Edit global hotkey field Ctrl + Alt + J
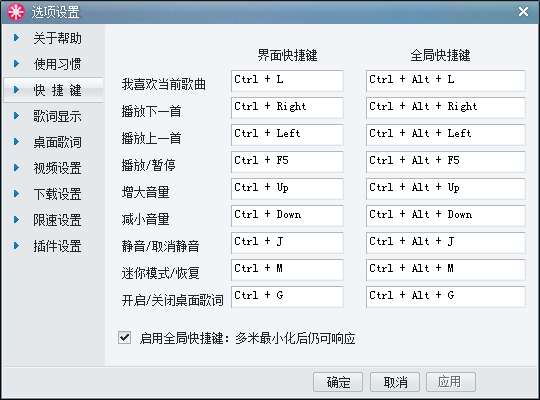540x400 pixels. coord(446,243)
